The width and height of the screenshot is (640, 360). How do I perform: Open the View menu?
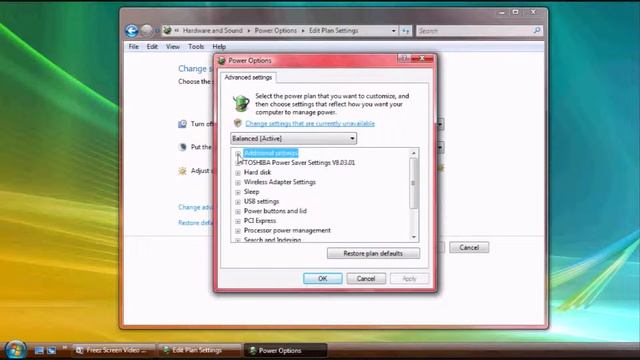173,47
